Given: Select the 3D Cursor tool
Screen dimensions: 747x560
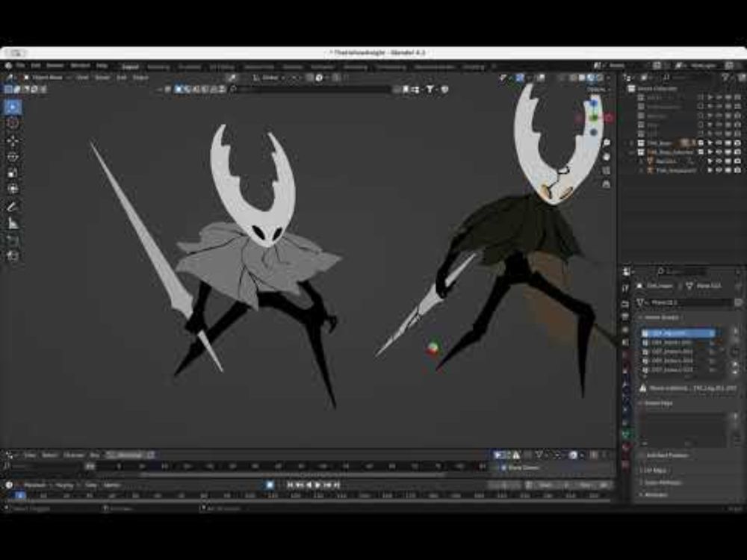Looking at the screenshot, I should pyautogui.click(x=13, y=123).
